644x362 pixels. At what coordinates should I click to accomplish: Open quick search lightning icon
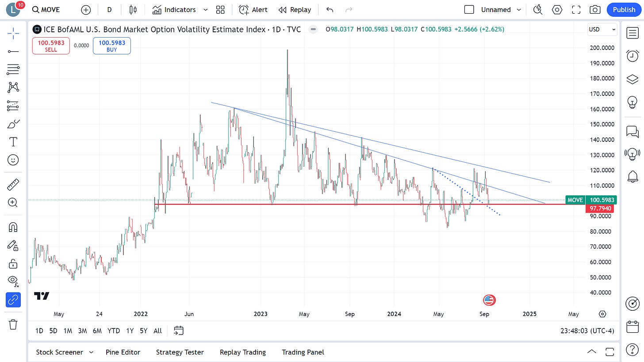click(538, 10)
